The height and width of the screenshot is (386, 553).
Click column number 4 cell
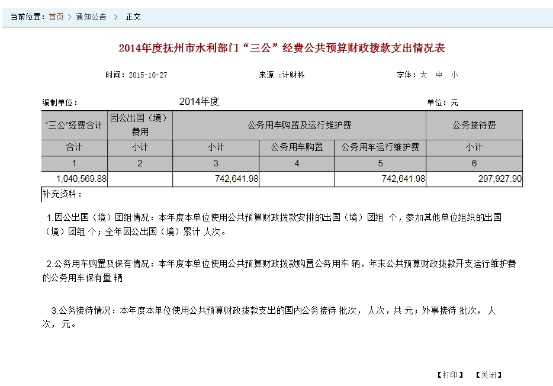[x=297, y=164]
